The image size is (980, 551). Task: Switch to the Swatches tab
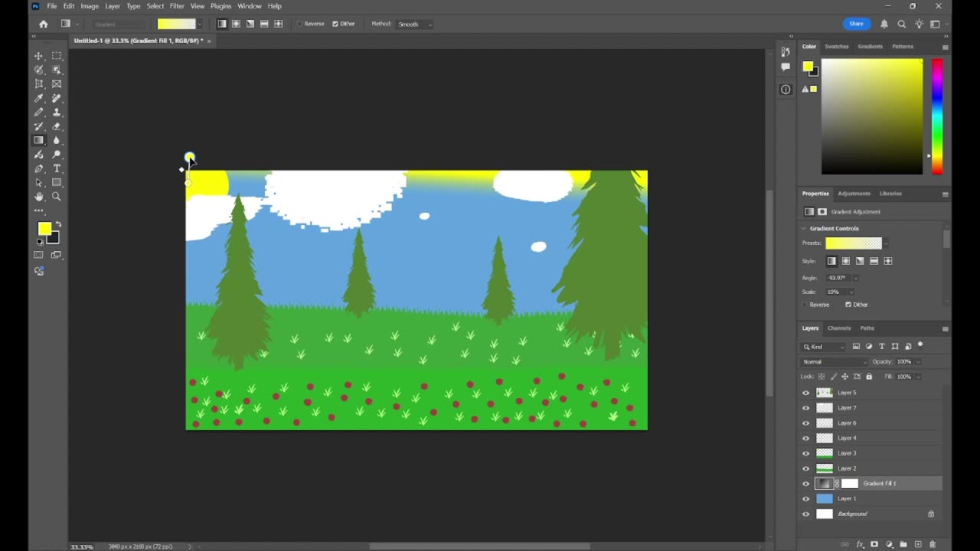[x=837, y=47]
